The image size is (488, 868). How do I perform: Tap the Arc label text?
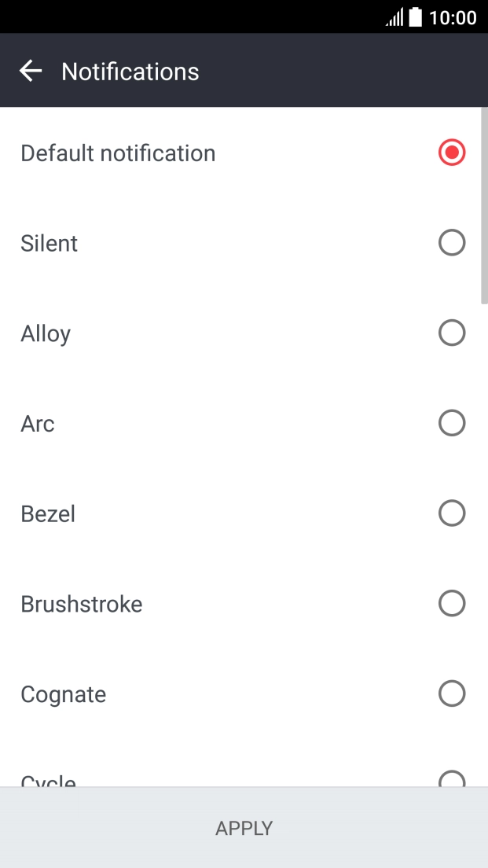(37, 423)
